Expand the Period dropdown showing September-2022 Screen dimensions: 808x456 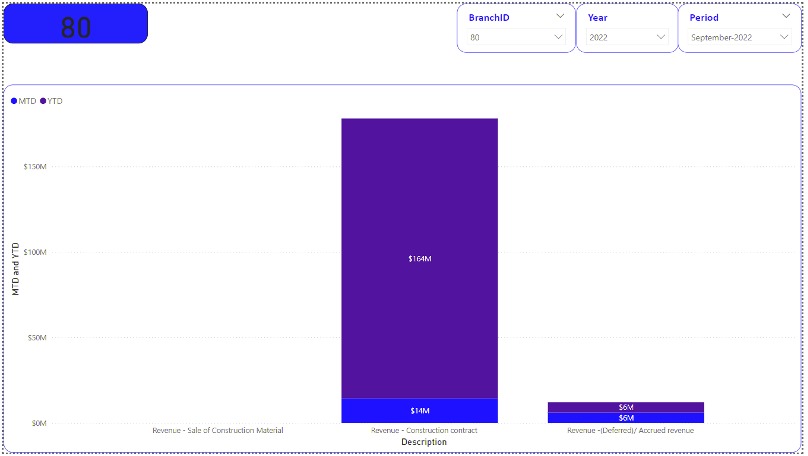coord(739,37)
